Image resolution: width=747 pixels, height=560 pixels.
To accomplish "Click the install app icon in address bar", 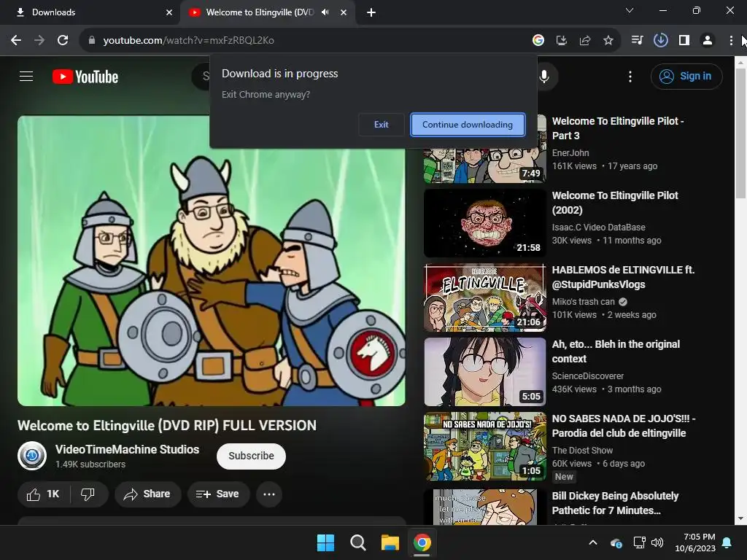I will pyautogui.click(x=562, y=41).
